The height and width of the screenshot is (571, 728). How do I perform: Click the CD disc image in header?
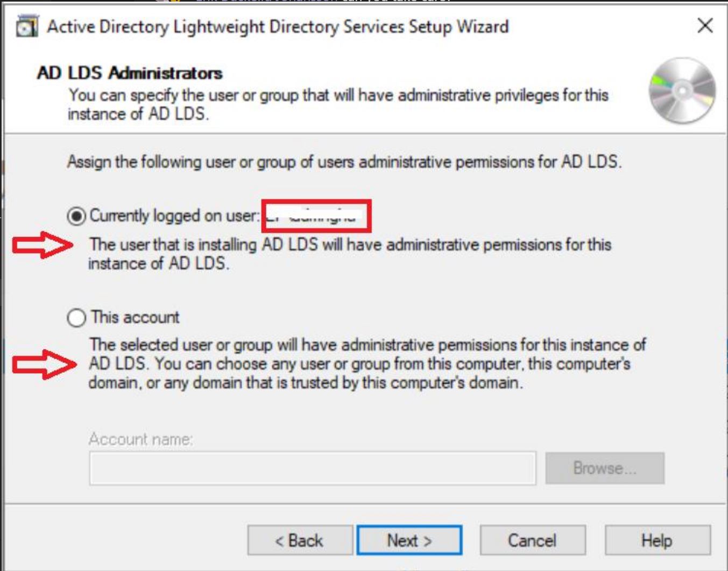tap(682, 91)
